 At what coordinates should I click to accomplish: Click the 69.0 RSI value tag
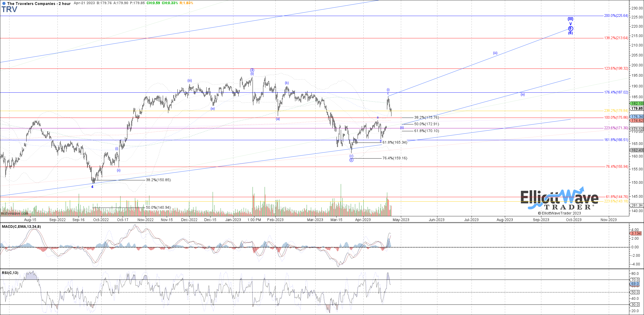[x=634, y=284]
